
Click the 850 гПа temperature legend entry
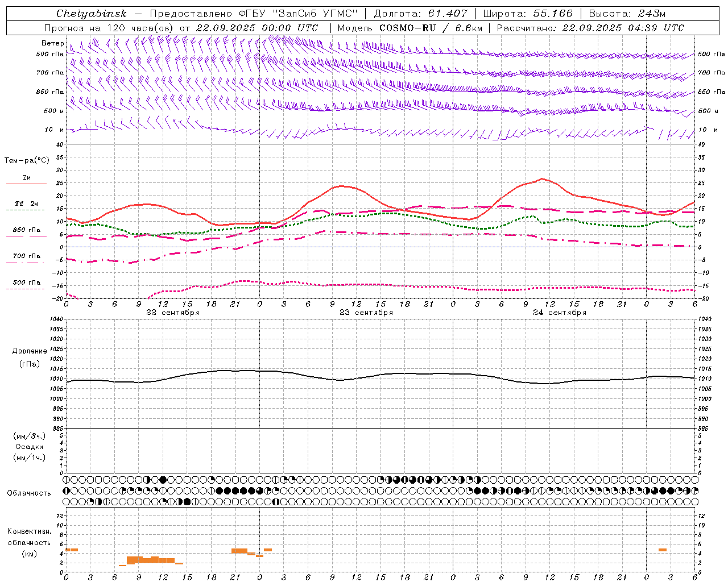pos(27,230)
